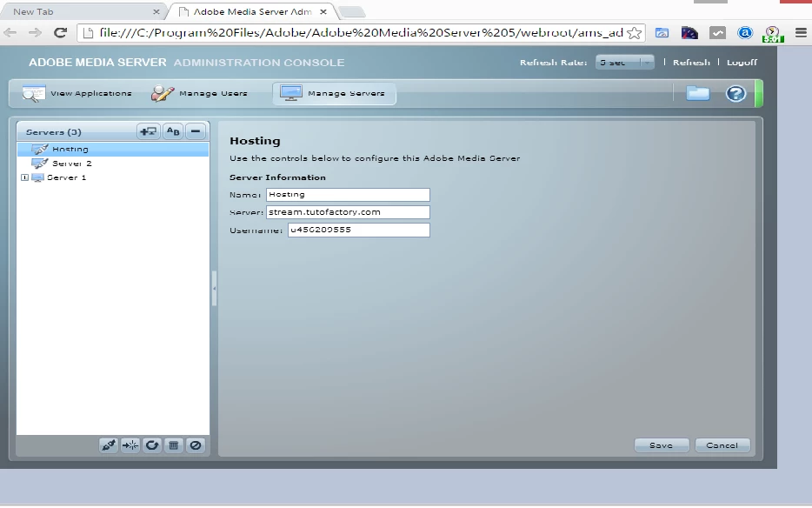Go forward in browser history

tap(35, 33)
